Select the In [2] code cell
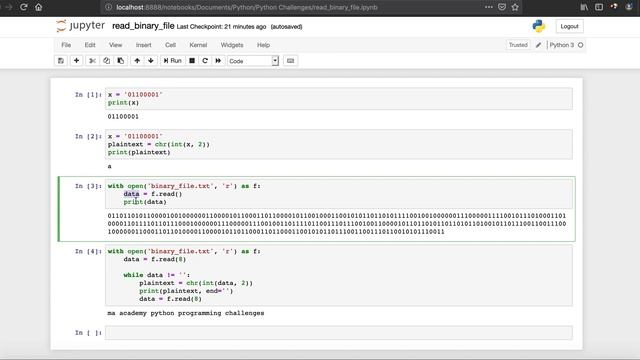 (339, 144)
